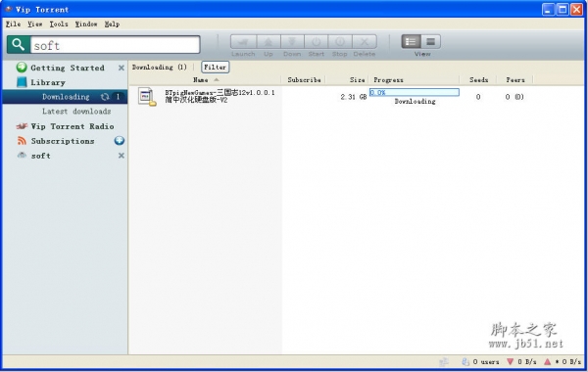The image size is (588, 372).
Task: Click the Start toolbar button
Action: (x=317, y=41)
